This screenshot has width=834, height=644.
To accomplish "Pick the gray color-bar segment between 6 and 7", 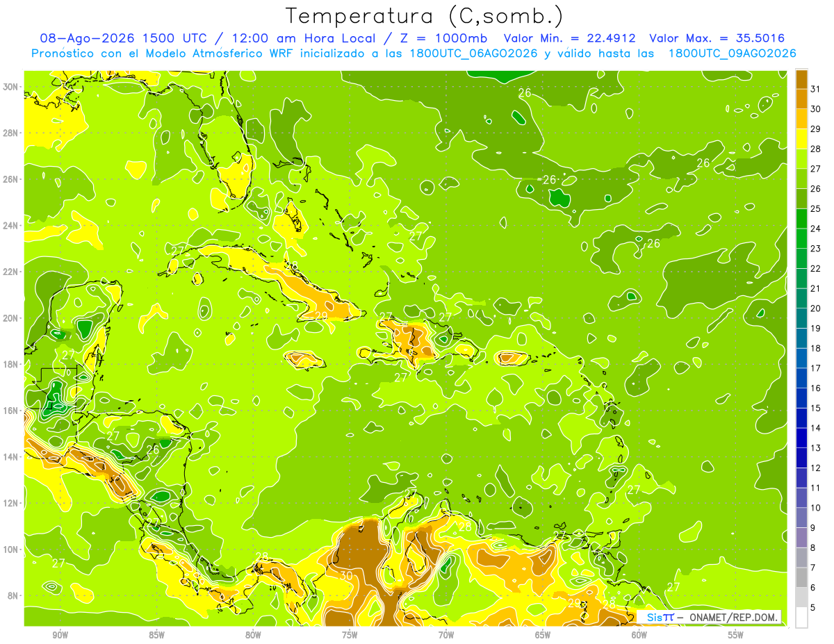I will click(801, 577).
